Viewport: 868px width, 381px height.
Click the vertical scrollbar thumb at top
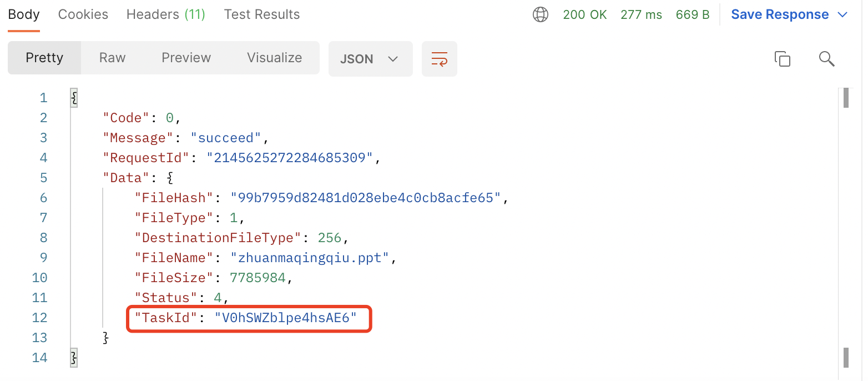pyautogui.click(x=846, y=98)
